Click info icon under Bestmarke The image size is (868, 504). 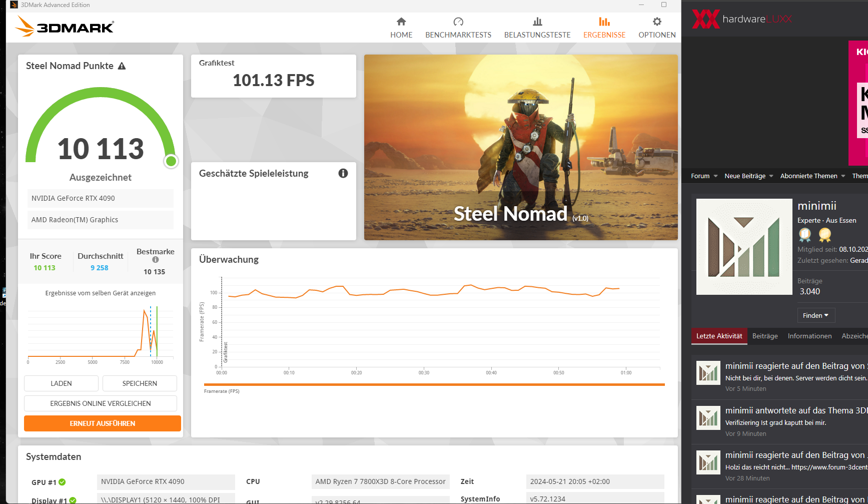point(156,260)
